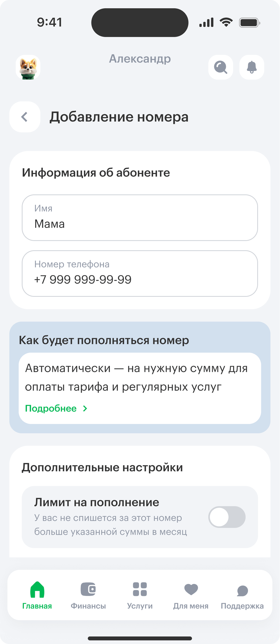Open search with the magnifier icon
The width and height of the screenshot is (280, 644).
220,67
